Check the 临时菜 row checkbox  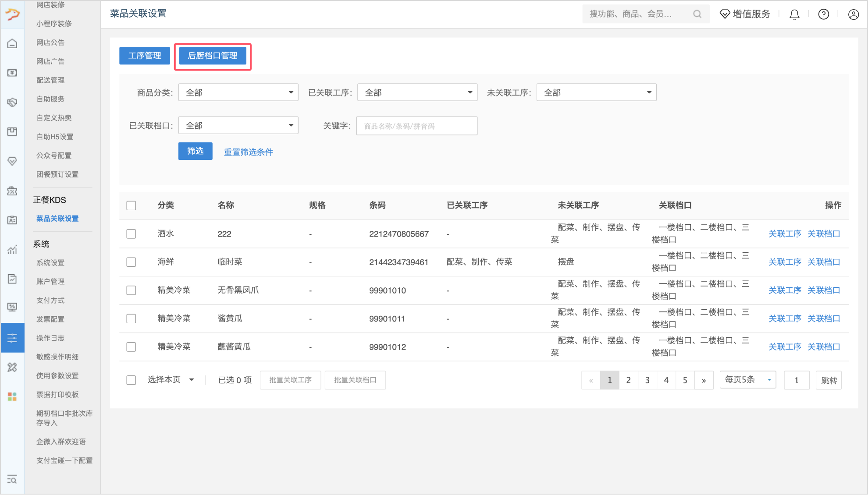[131, 262]
